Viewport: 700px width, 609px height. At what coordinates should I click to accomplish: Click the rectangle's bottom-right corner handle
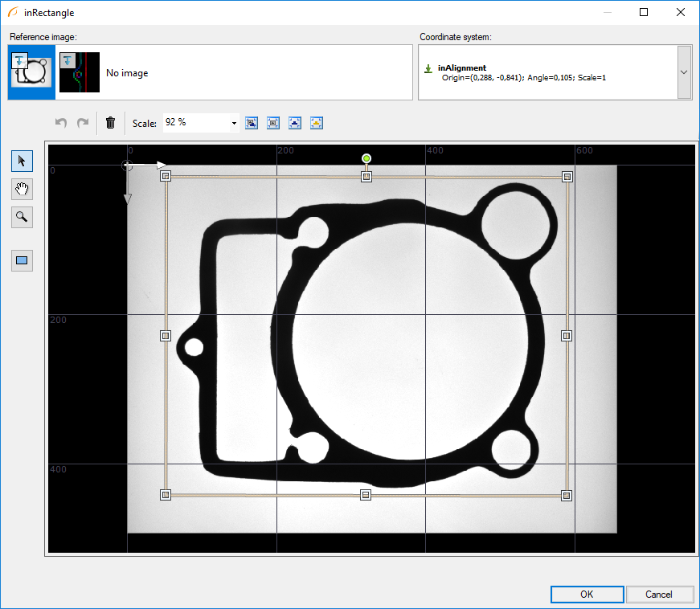click(566, 495)
